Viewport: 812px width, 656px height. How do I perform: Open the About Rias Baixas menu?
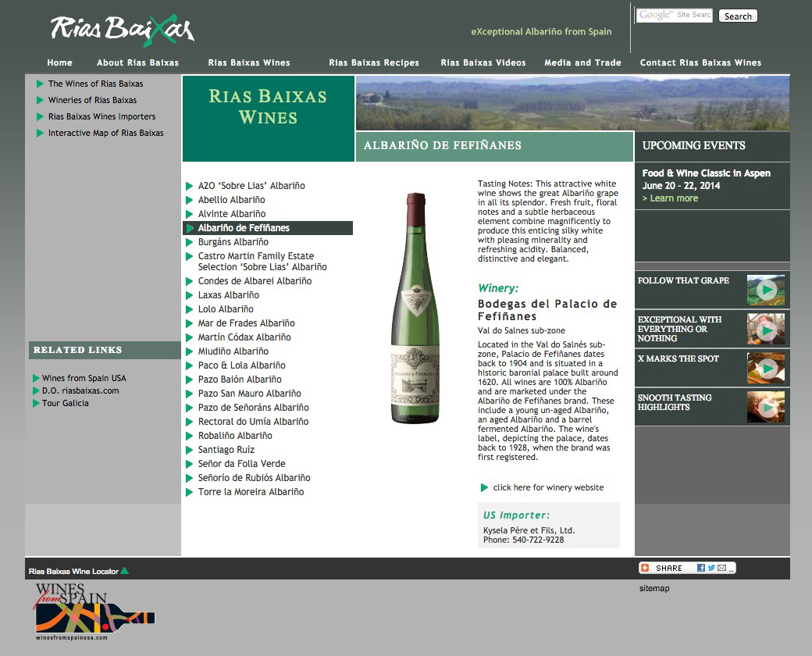point(137,62)
